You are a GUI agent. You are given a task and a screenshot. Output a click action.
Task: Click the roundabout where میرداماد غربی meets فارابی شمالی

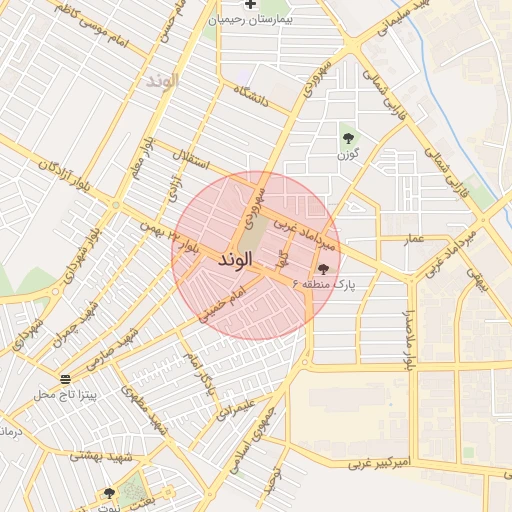(x=483, y=220)
